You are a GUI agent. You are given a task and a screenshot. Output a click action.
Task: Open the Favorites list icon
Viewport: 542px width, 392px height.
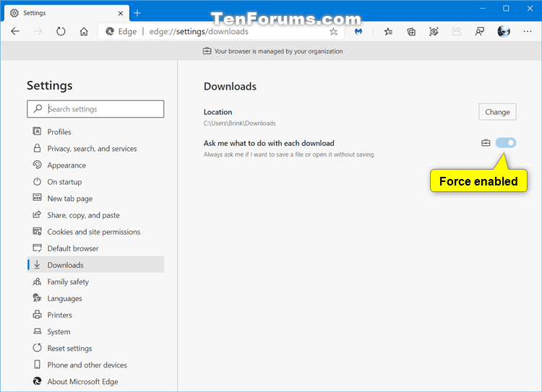[x=389, y=32]
